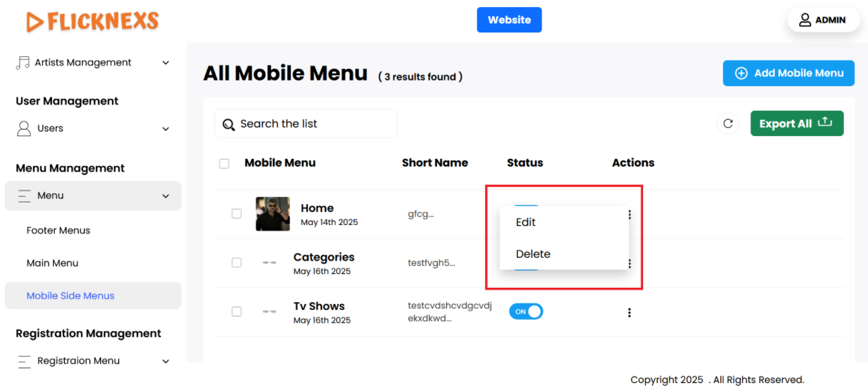The height and width of the screenshot is (387, 868).
Task: Click the Artists Management music note icon
Action: click(x=23, y=63)
